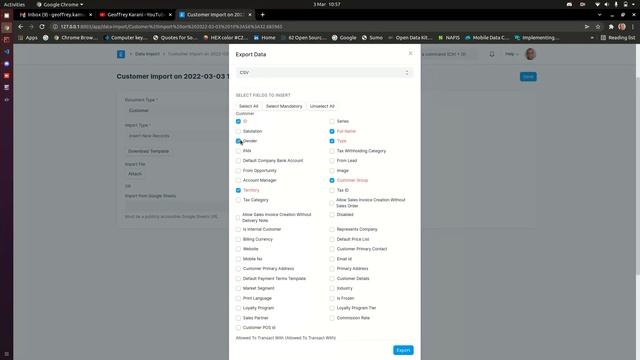Select the Customer Import tab

coord(216,15)
